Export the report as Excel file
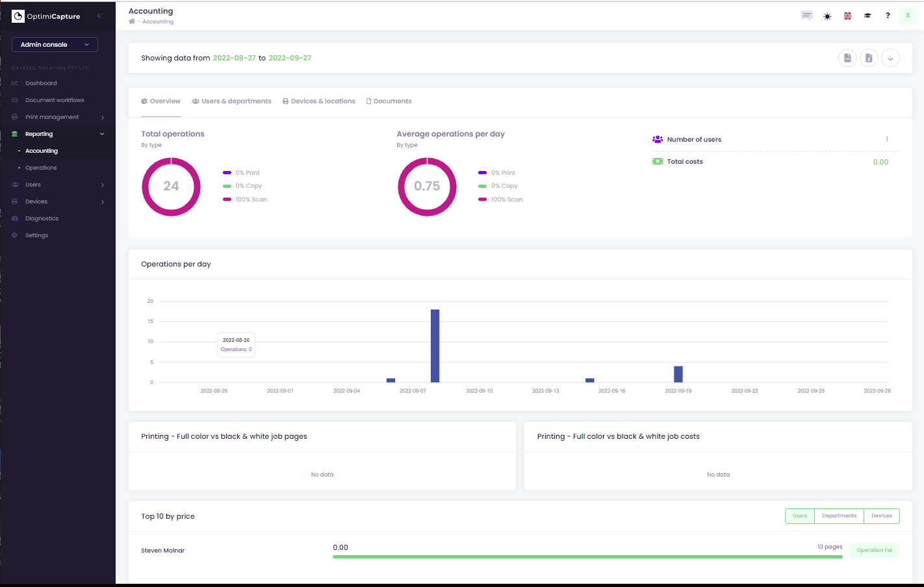The image size is (924, 587). (869, 58)
